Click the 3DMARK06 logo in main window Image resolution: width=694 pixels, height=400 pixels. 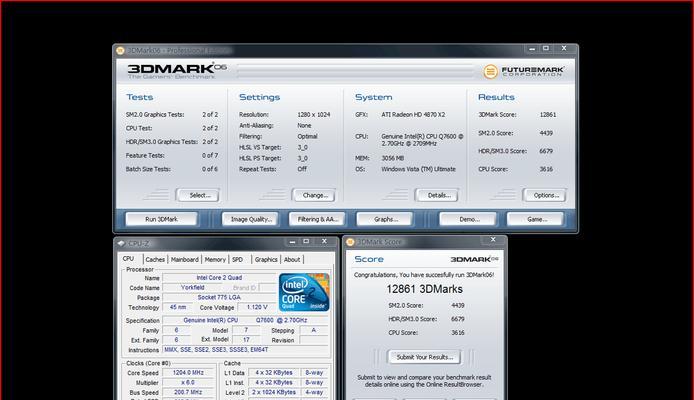tap(177, 68)
